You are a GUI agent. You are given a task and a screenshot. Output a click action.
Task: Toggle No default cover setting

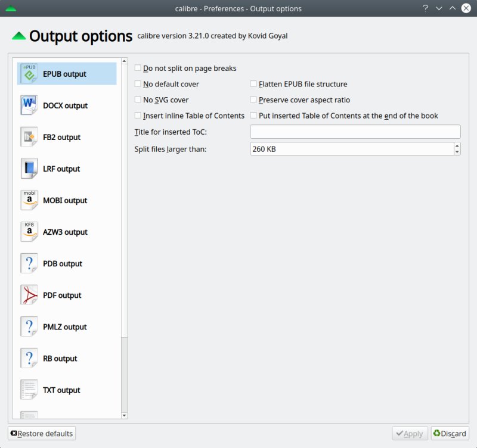pos(137,84)
